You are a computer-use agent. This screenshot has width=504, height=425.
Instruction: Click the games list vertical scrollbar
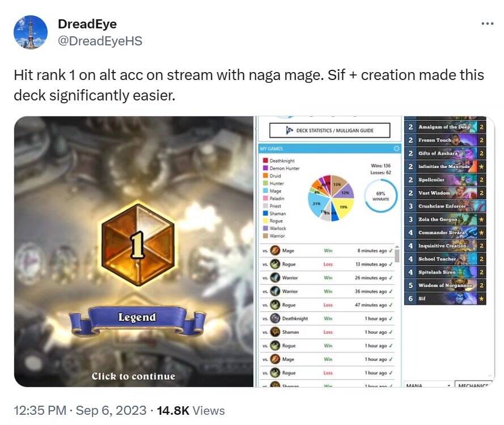pos(397,256)
